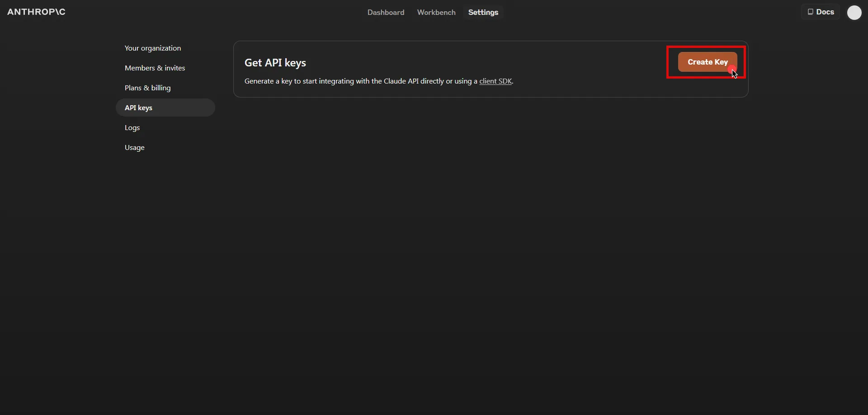Open the Workbench tab
868x415 pixels.
436,12
